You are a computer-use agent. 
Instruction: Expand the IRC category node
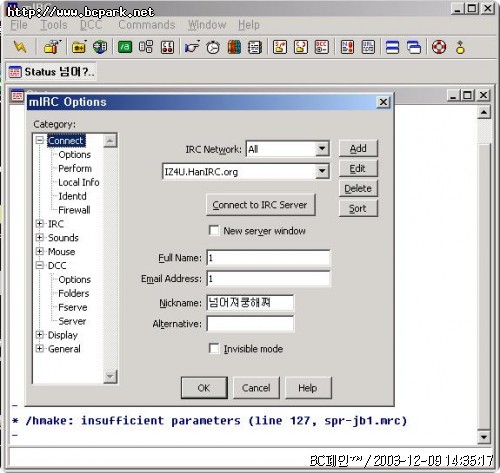coord(40,223)
